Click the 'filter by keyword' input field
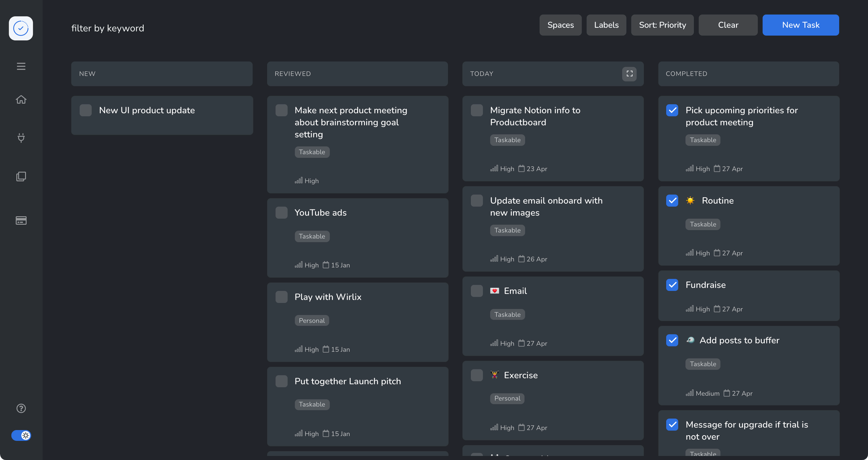The image size is (868, 460). (108, 28)
